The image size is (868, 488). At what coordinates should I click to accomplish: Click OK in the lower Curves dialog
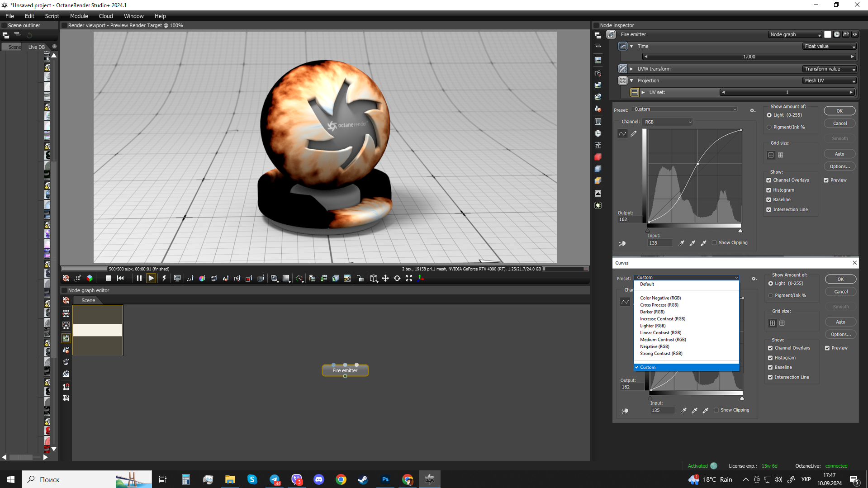840,279
